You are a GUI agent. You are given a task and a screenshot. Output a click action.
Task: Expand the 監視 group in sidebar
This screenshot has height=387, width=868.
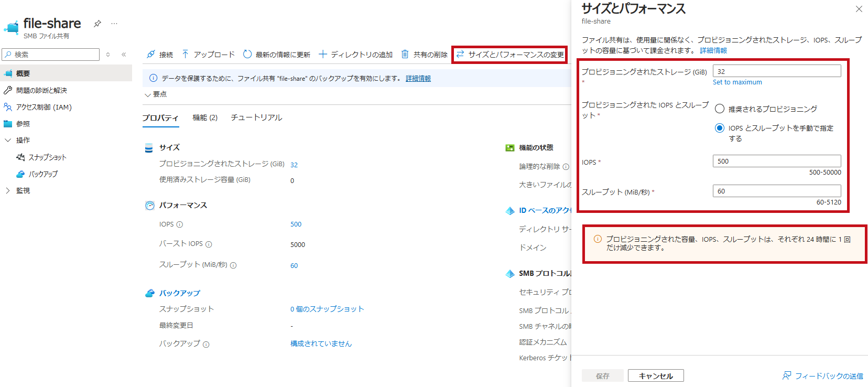pos(8,190)
